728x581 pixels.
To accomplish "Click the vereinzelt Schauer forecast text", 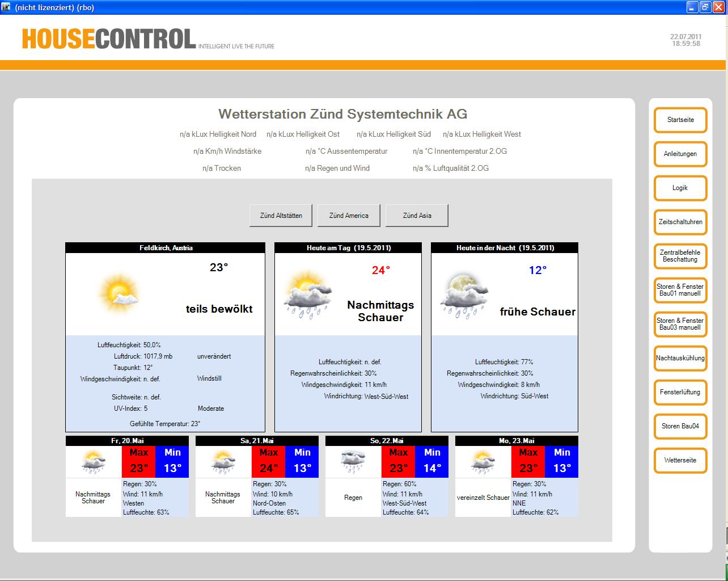I will (483, 498).
